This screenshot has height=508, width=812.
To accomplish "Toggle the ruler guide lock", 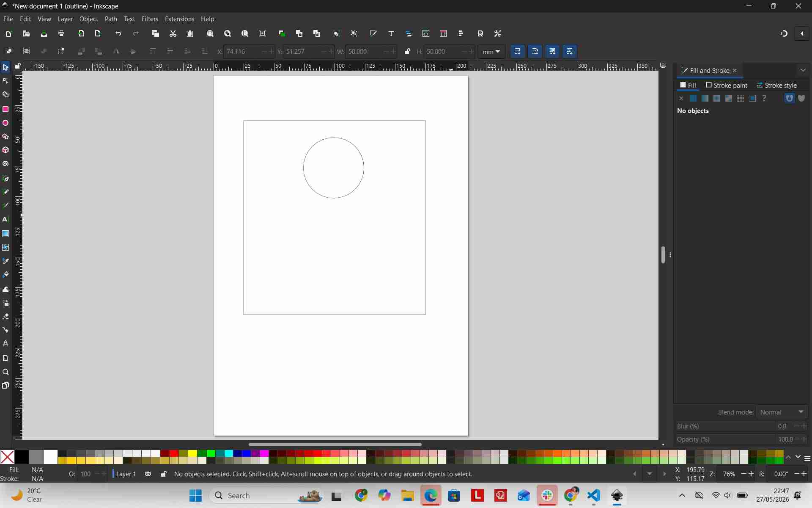I will click(x=18, y=66).
